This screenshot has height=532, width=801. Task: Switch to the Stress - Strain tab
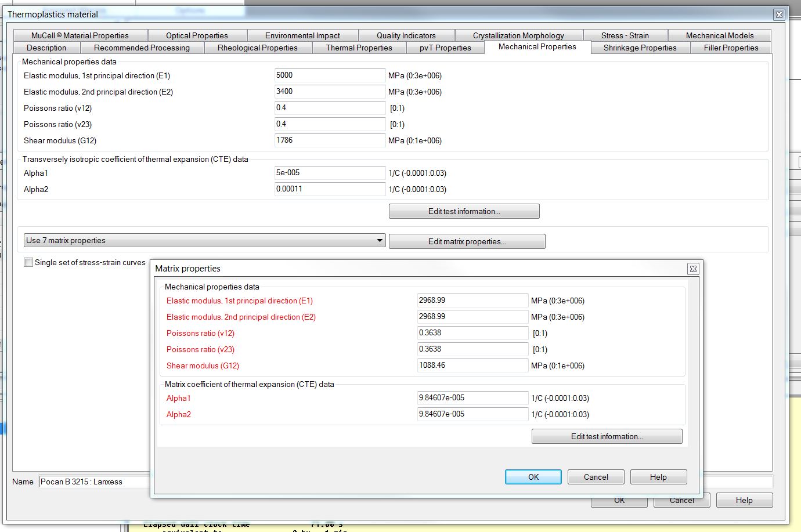[626, 35]
